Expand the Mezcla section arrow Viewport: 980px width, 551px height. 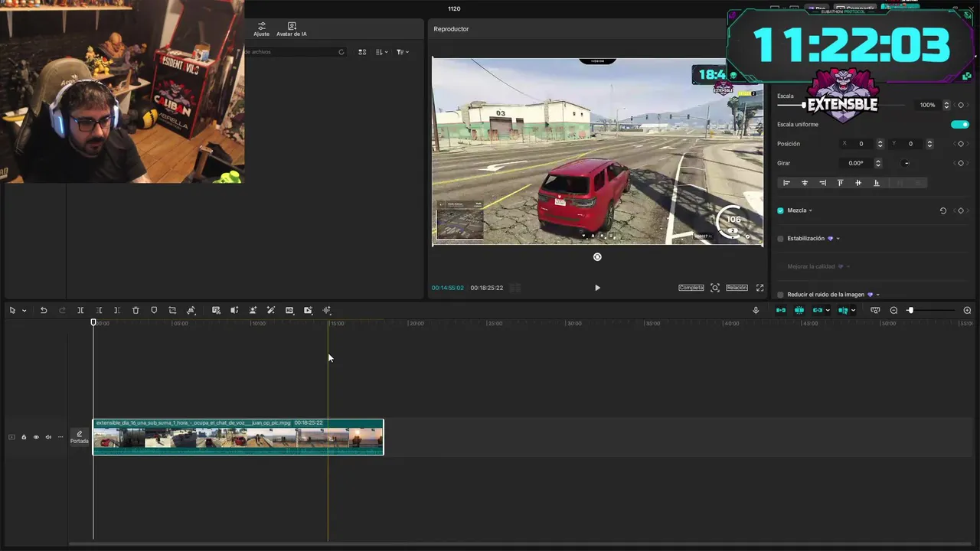point(810,210)
